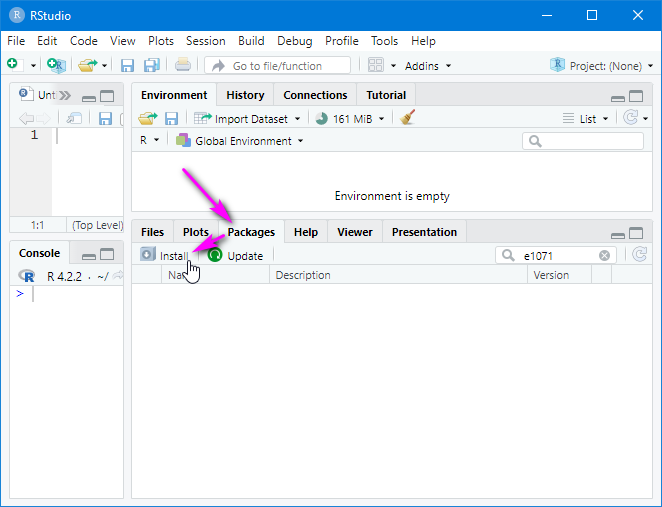This screenshot has width=662, height=507.
Task: Maximize the source editor pane
Action: pyautogui.click(x=107, y=97)
